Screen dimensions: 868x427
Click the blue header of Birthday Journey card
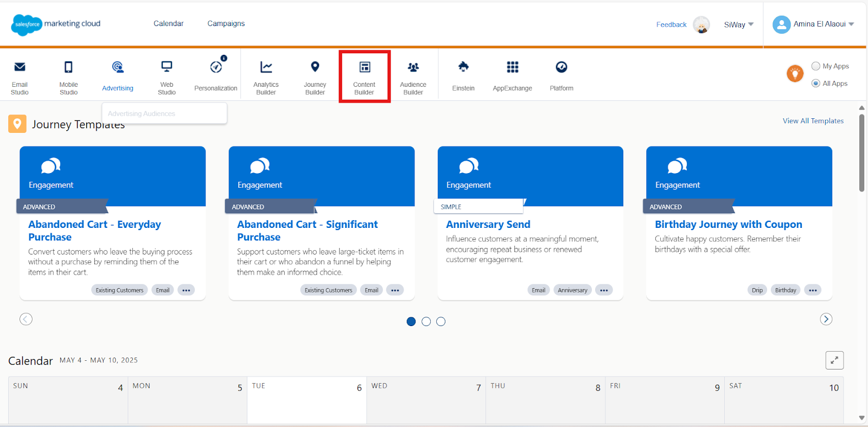(739, 176)
